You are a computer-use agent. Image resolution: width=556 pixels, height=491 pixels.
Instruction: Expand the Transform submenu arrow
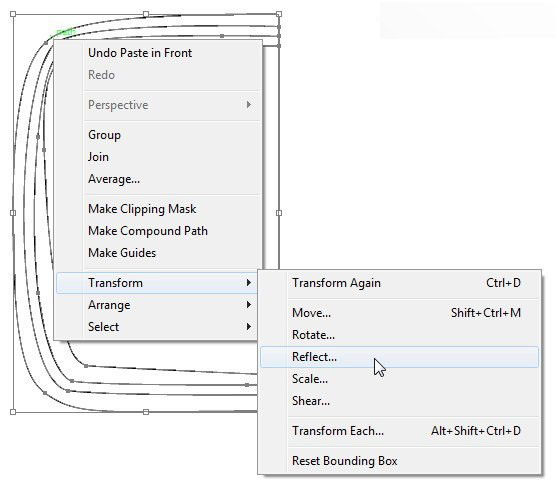point(249,283)
